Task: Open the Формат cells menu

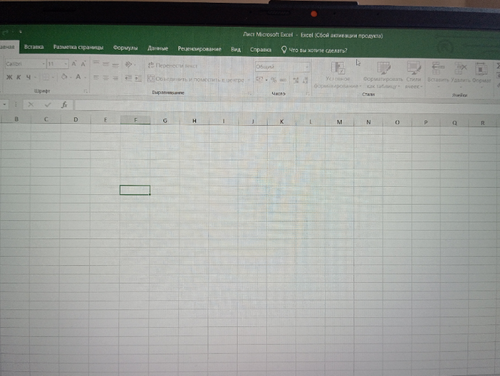Action: [481, 75]
